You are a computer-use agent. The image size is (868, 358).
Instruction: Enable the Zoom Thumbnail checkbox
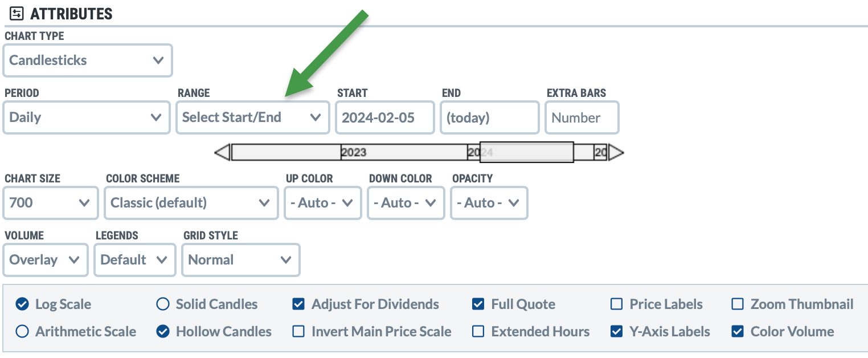pos(738,304)
